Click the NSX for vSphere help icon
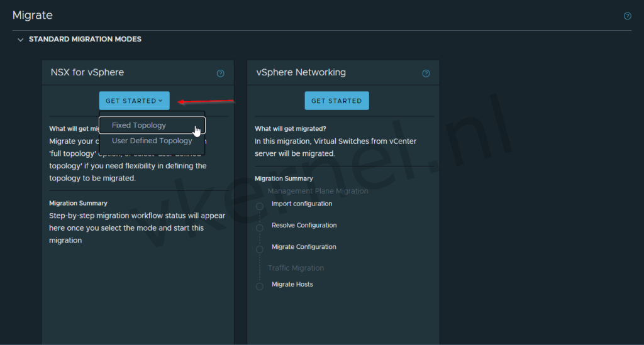 tap(220, 74)
